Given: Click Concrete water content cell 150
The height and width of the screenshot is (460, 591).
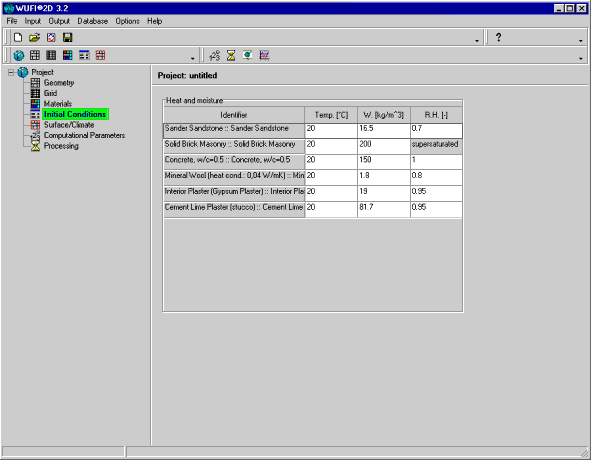Looking at the screenshot, I should (x=384, y=162).
